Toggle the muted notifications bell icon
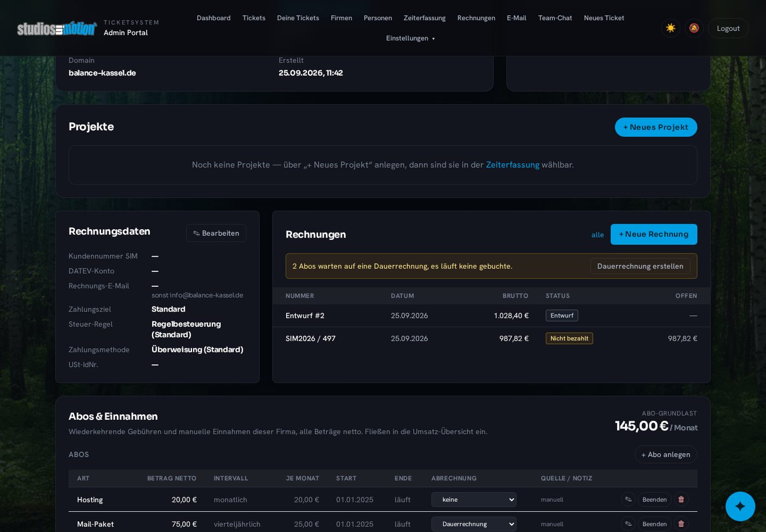The image size is (766, 532). (694, 28)
